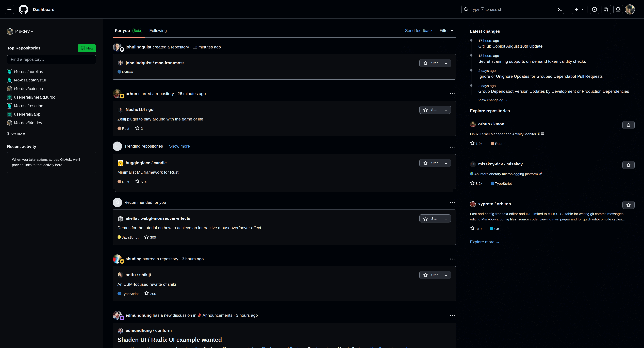Star misskey-dev / misskey in Explore

pos(628,165)
